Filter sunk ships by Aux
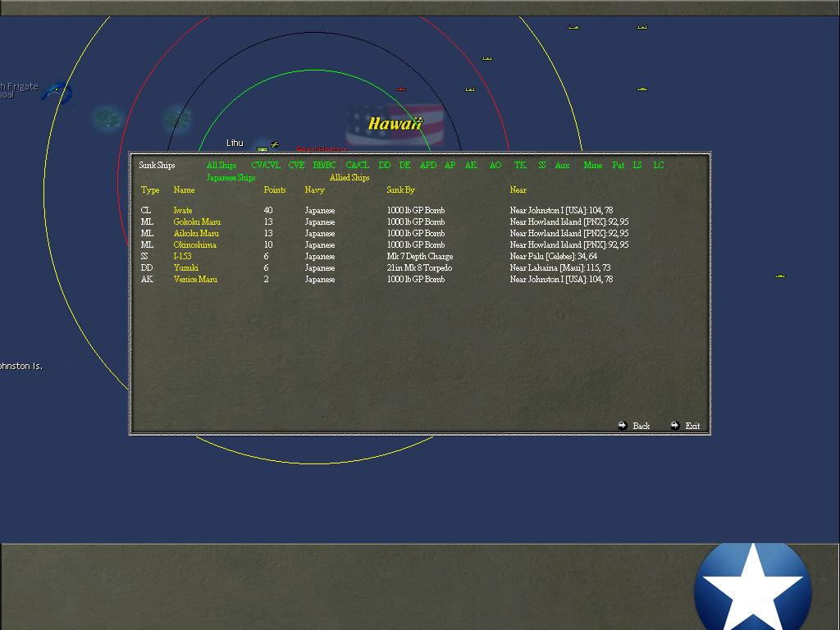The height and width of the screenshot is (630, 840). pos(562,166)
